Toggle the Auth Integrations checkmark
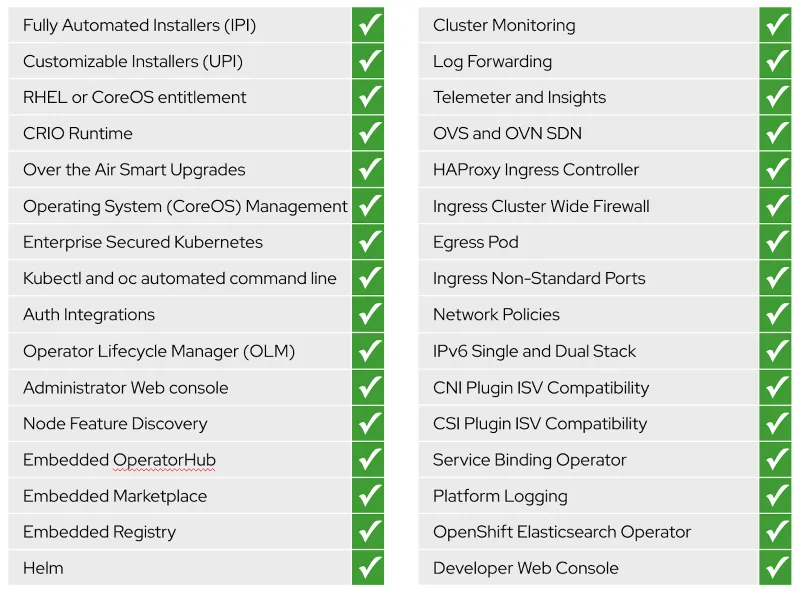The height and width of the screenshot is (595, 800). (x=368, y=315)
